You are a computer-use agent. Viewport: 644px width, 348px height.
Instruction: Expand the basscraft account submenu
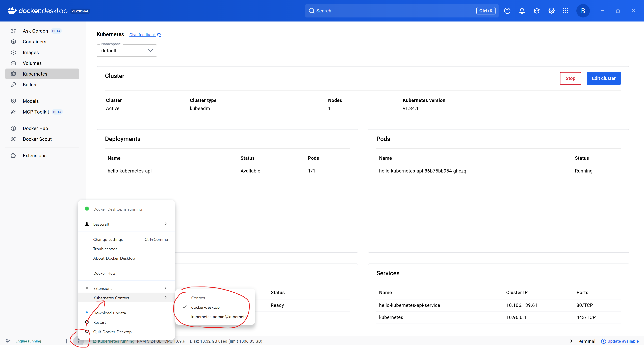(126, 224)
